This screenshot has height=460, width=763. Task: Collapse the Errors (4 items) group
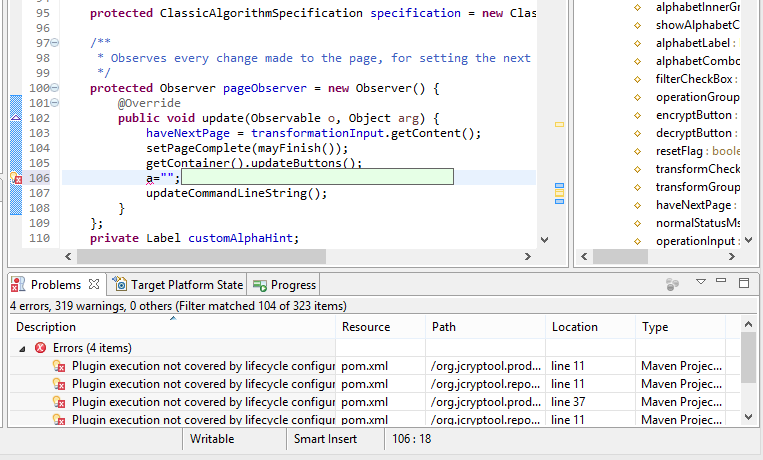[22, 349]
